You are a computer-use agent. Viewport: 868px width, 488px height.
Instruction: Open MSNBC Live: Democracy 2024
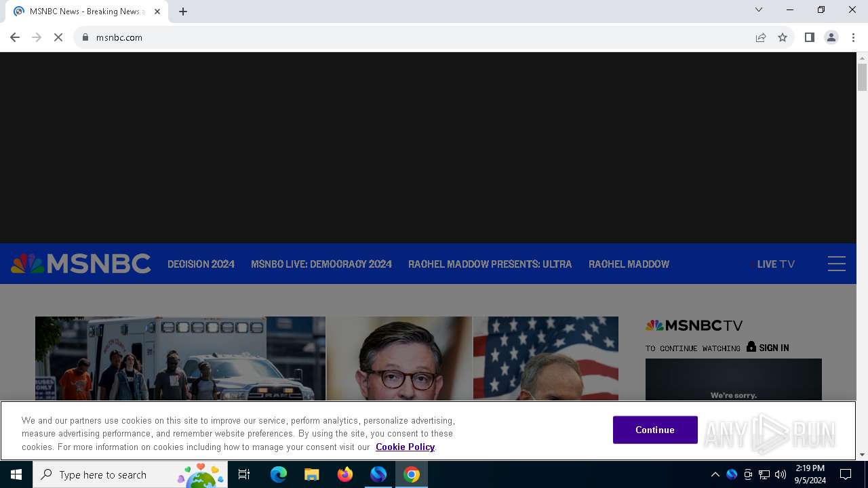tap(321, 264)
